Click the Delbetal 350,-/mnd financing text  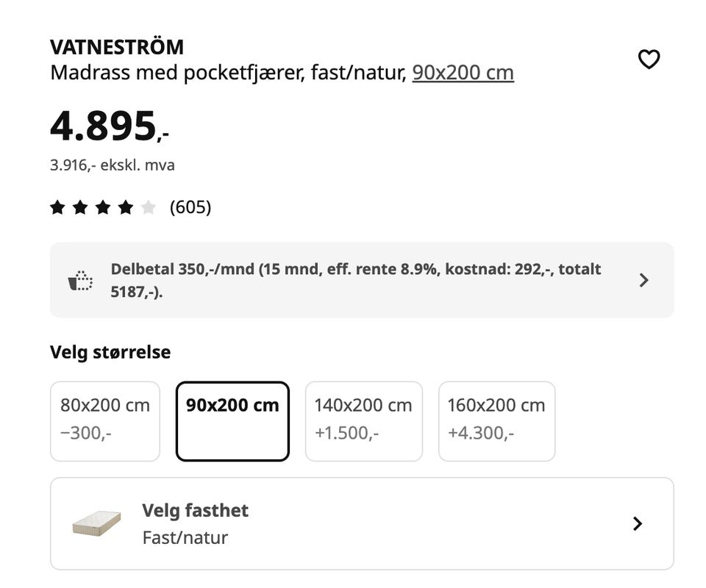(356, 280)
